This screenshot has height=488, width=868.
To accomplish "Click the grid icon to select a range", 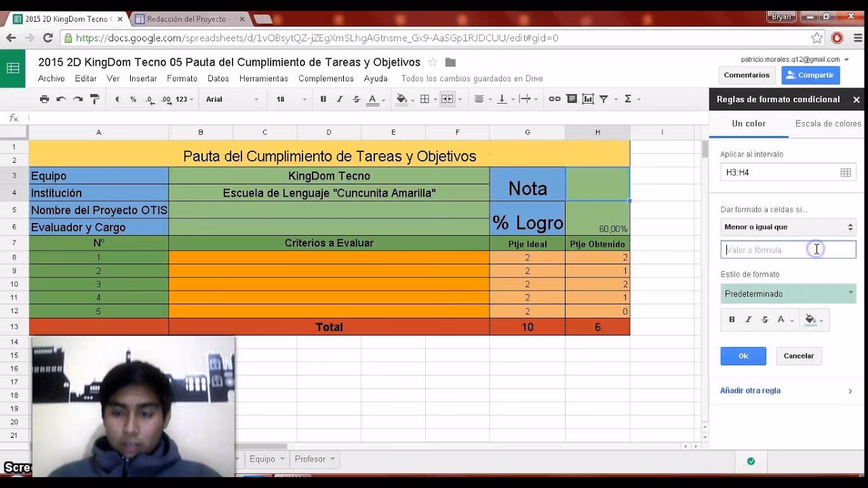I will pyautogui.click(x=846, y=172).
